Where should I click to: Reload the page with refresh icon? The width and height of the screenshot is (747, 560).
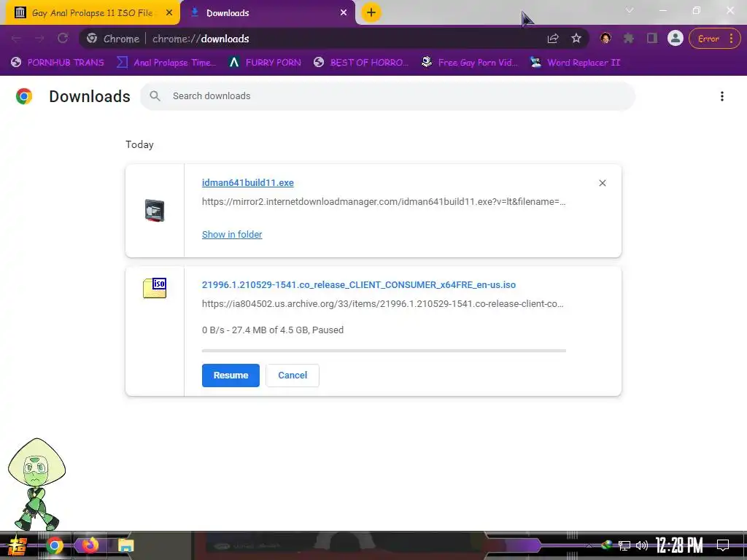tap(63, 38)
